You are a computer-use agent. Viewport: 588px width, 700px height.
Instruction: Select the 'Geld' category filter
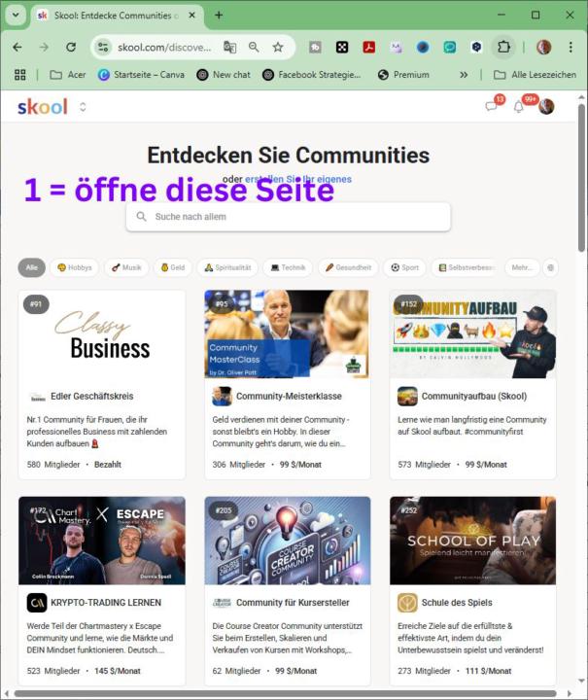click(173, 267)
